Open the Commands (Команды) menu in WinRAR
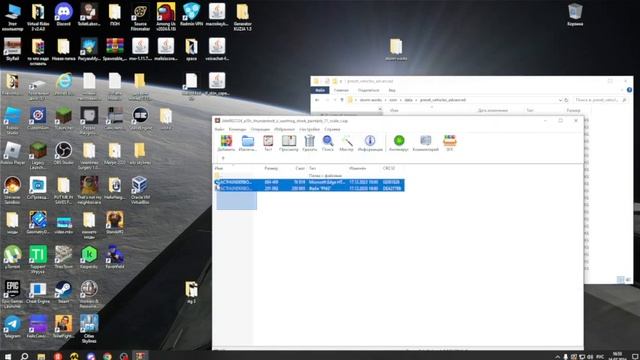640x360 pixels. [237, 129]
